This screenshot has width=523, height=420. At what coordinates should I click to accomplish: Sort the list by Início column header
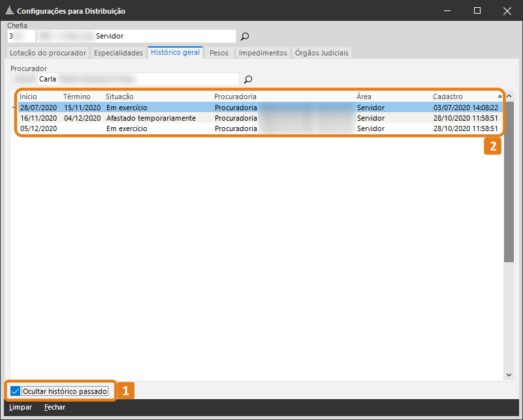(28, 97)
